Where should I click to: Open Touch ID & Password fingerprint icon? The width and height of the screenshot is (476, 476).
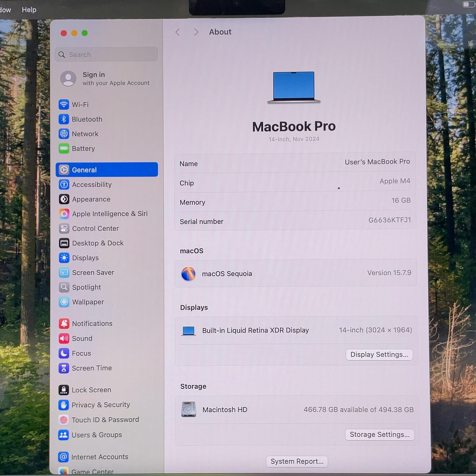click(63, 420)
